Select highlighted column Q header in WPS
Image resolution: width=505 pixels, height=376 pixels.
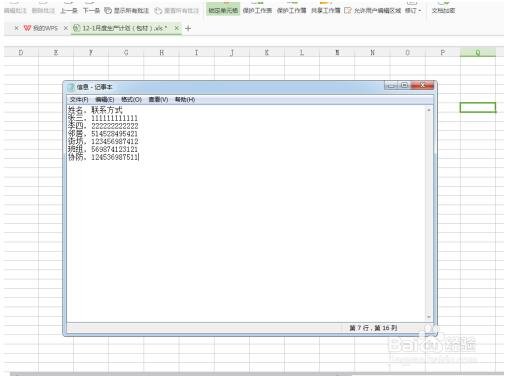(478, 52)
